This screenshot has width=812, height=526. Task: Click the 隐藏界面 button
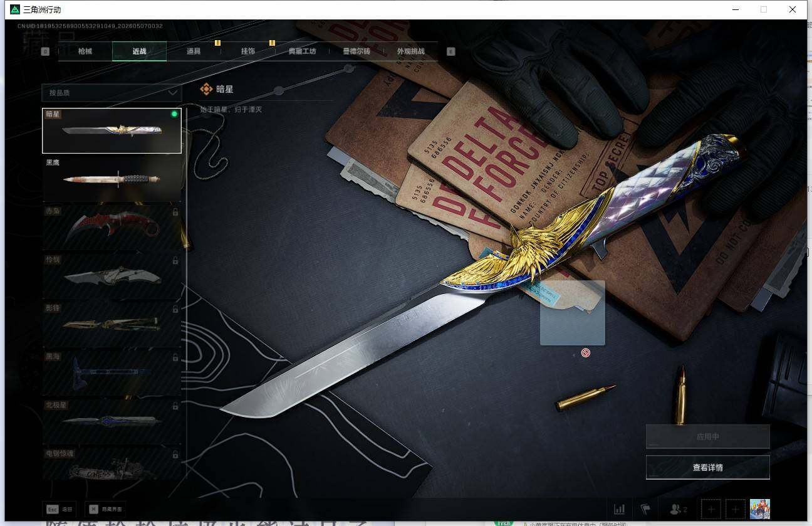(106, 509)
